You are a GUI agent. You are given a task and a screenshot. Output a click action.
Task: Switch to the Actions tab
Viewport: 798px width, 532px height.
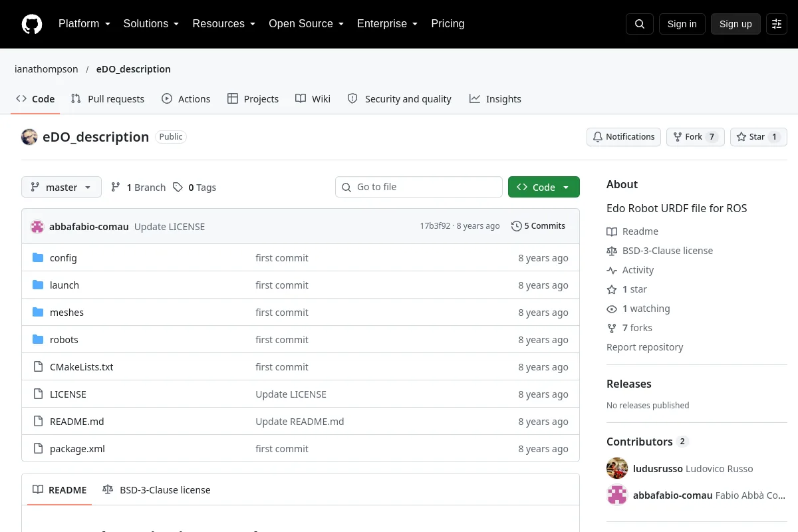tap(186, 99)
